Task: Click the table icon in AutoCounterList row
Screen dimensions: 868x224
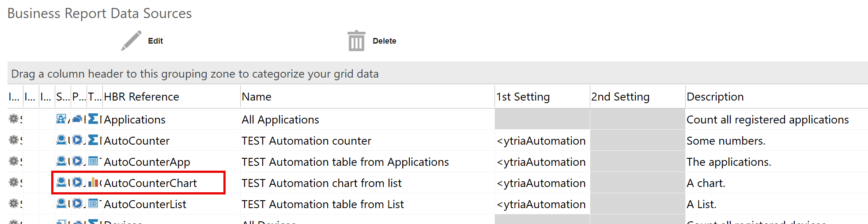Action: coord(93,204)
